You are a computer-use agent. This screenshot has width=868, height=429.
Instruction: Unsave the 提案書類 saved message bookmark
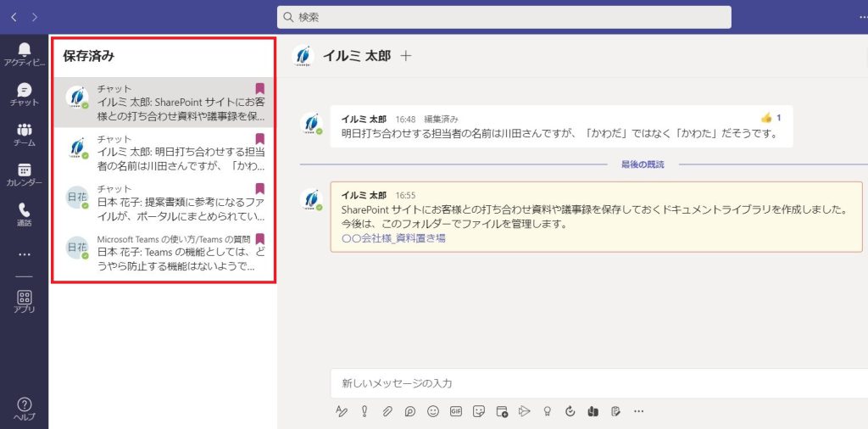pyautogui.click(x=259, y=189)
